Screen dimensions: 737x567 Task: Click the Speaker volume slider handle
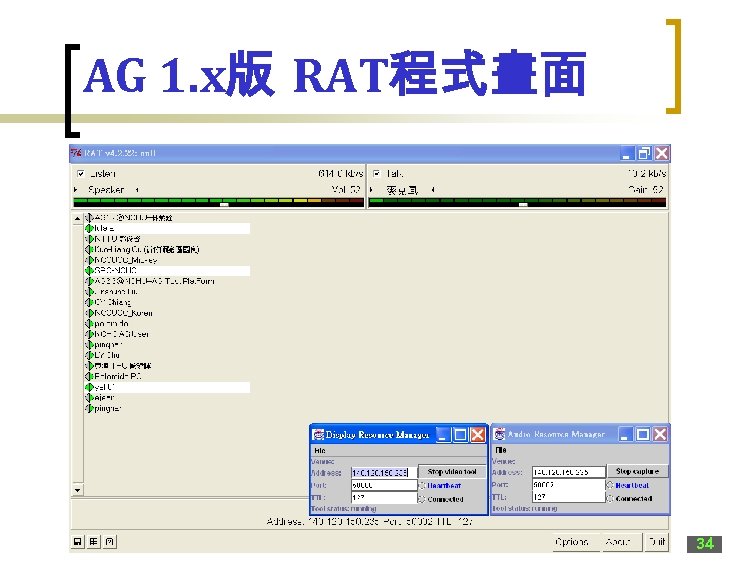coord(224,205)
